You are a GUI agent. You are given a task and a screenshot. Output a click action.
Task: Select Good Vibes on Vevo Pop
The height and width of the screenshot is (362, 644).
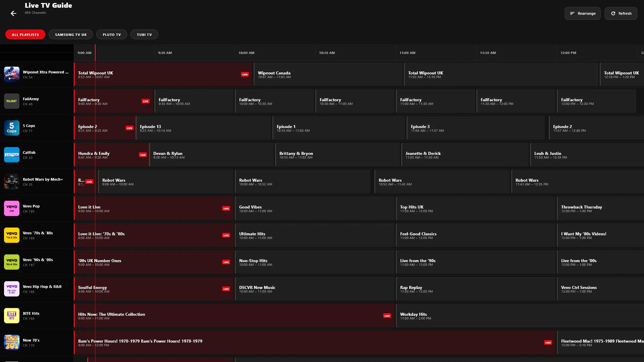point(315,208)
